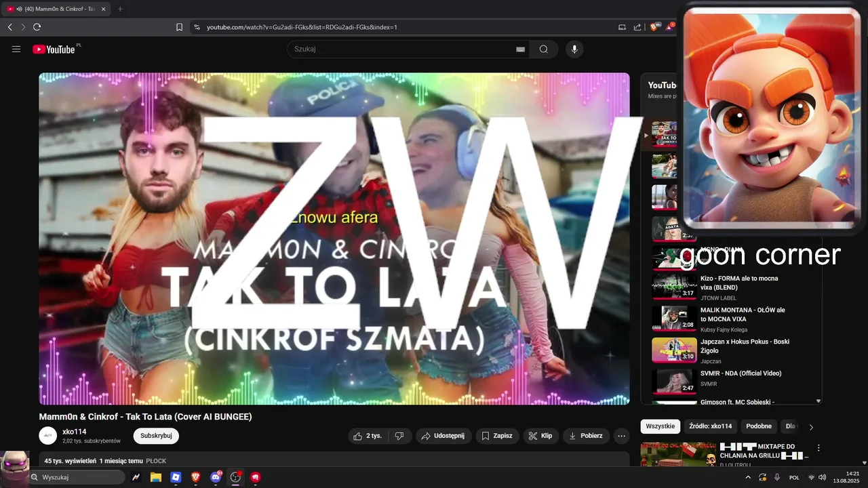Open MIXTAPE DO CHLANIA NA GRILLU thumbnail
The image size is (868, 488).
click(x=678, y=454)
